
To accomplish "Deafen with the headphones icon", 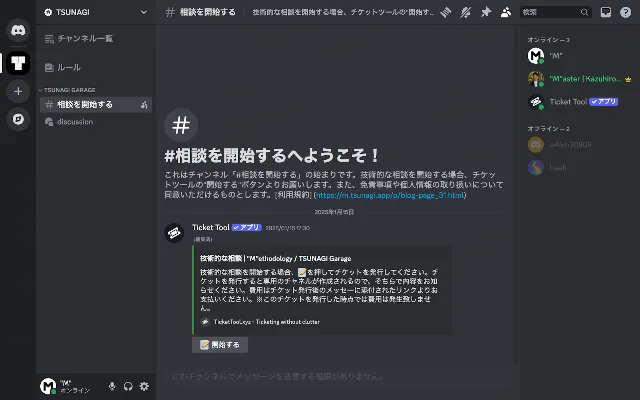I will [x=128, y=386].
